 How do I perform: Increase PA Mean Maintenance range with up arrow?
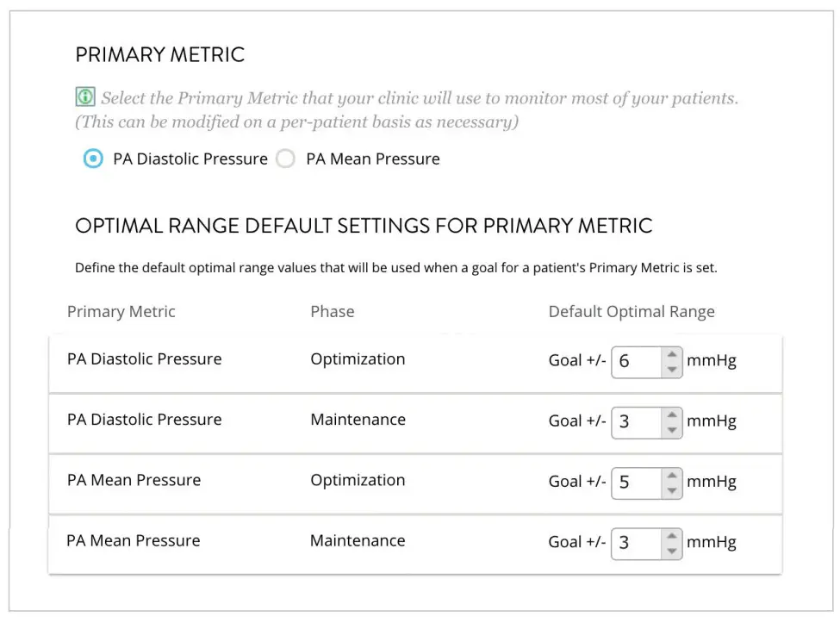tap(671, 535)
